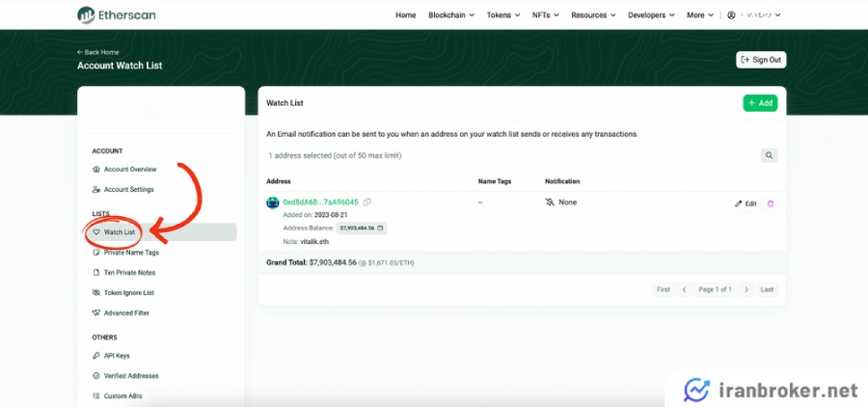This screenshot has width=868, height=407.
Task: Open address 0xd8dA6B...7aA96045 link
Action: 320,203
